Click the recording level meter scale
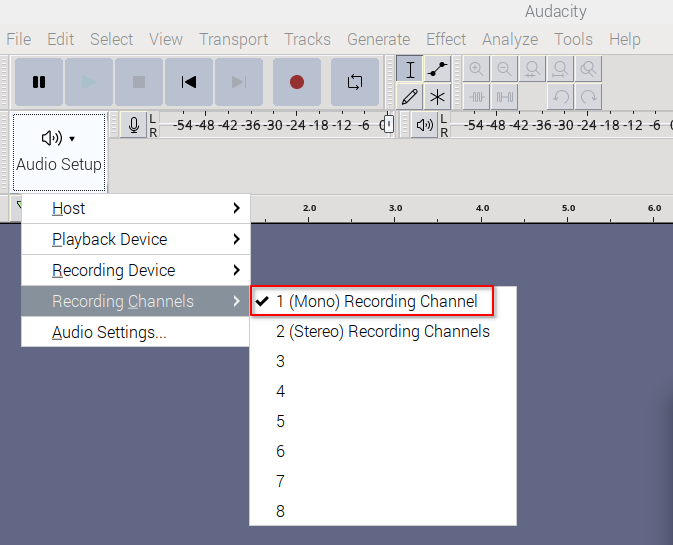This screenshot has width=673, height=545. tap(275, 125)
